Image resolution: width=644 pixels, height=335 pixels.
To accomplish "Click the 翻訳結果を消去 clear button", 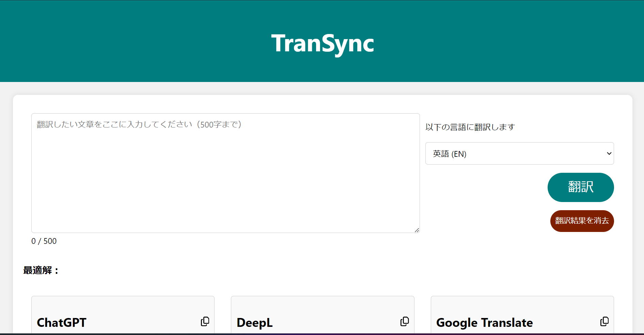I will click(582, 221).
